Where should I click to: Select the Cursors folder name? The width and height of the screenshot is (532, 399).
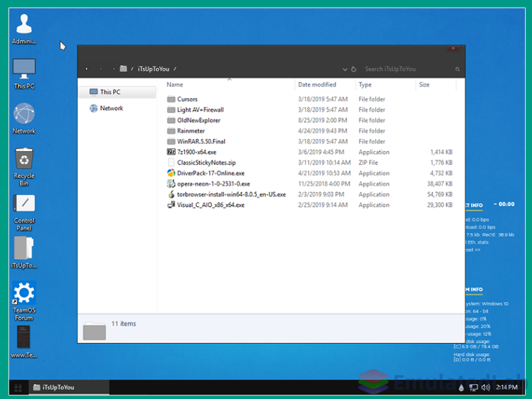pyautogui.click(x=187, y=100)
